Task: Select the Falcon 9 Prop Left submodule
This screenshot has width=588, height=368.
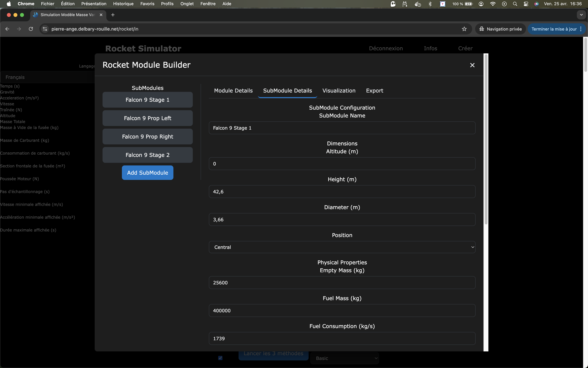Action: click(x=147, y=118)
